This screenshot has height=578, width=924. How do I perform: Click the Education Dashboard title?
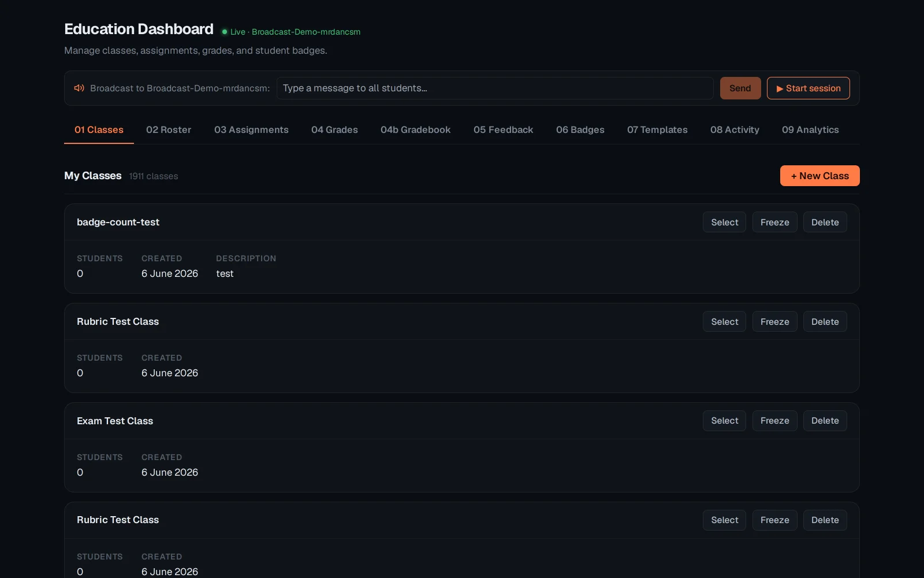point(139,29)
